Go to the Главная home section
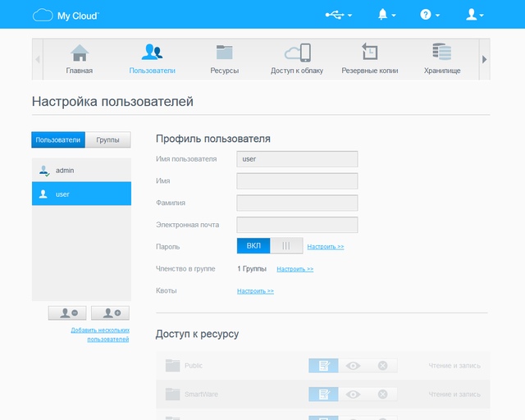 point(80,59)
